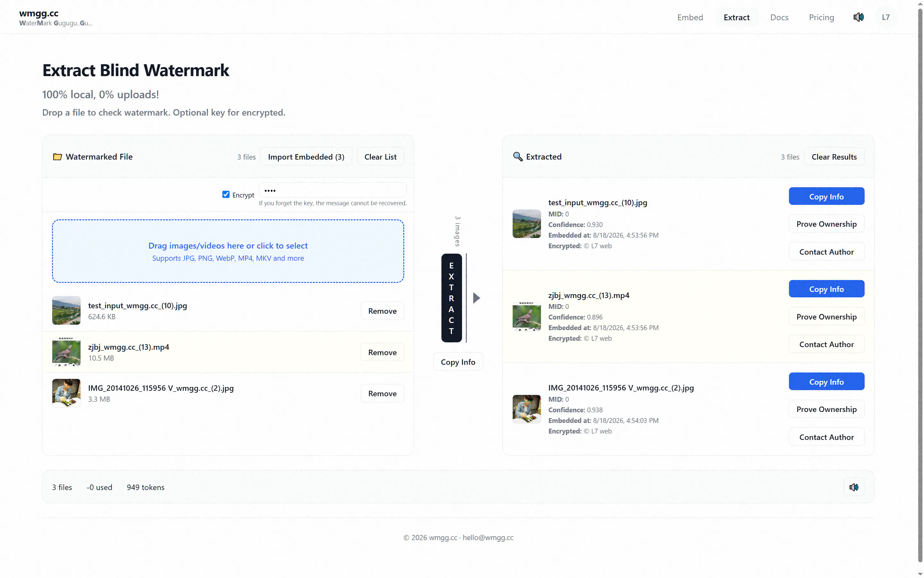Viewport: 924px width, 578px height.
Task: Remove IMG_20141026_115956 V_wmgg.cc_(2).jpg from list
Action: (x=382, y=393)
